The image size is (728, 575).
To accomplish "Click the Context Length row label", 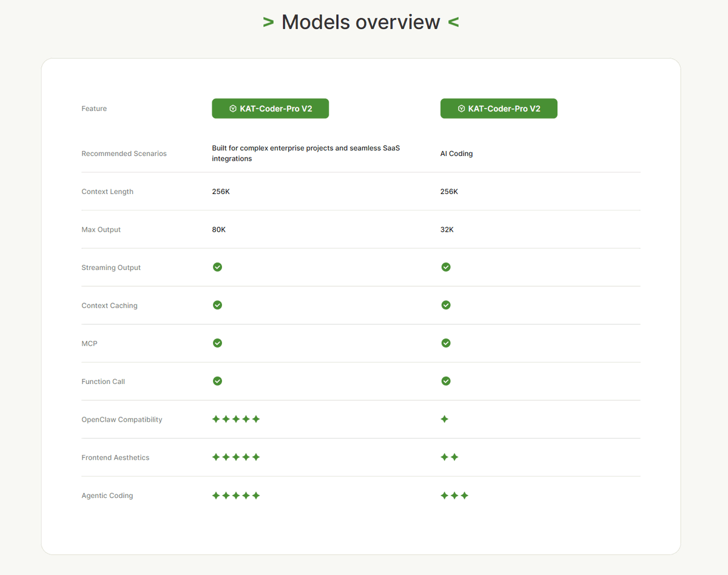I will [x=107, y=192].
